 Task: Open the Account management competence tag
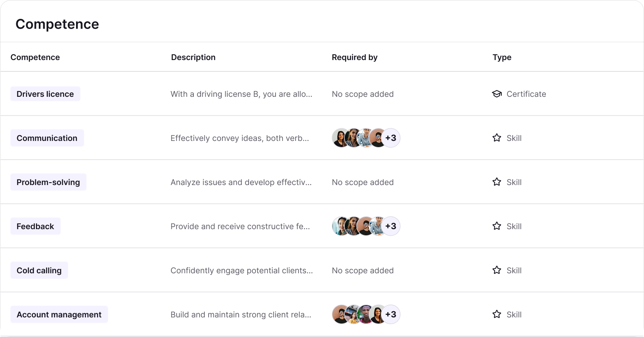pyautogui.click(x=59, y=315)
